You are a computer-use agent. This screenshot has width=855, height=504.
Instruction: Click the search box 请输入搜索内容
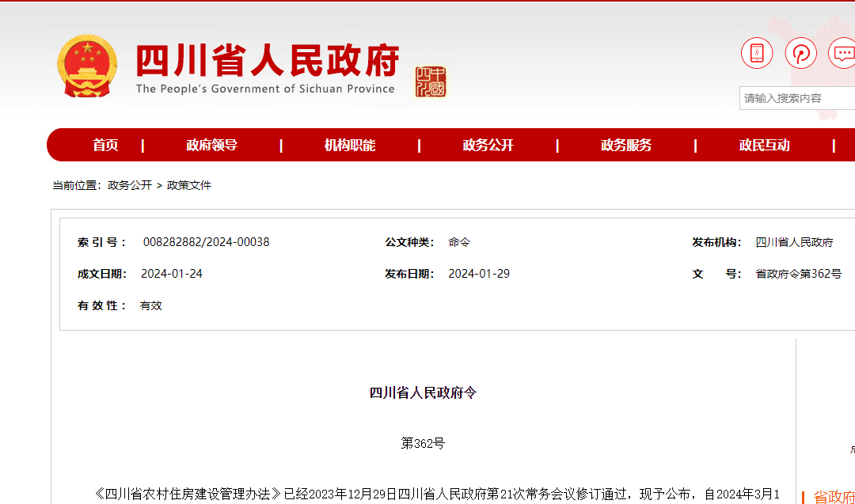(796, 98)
